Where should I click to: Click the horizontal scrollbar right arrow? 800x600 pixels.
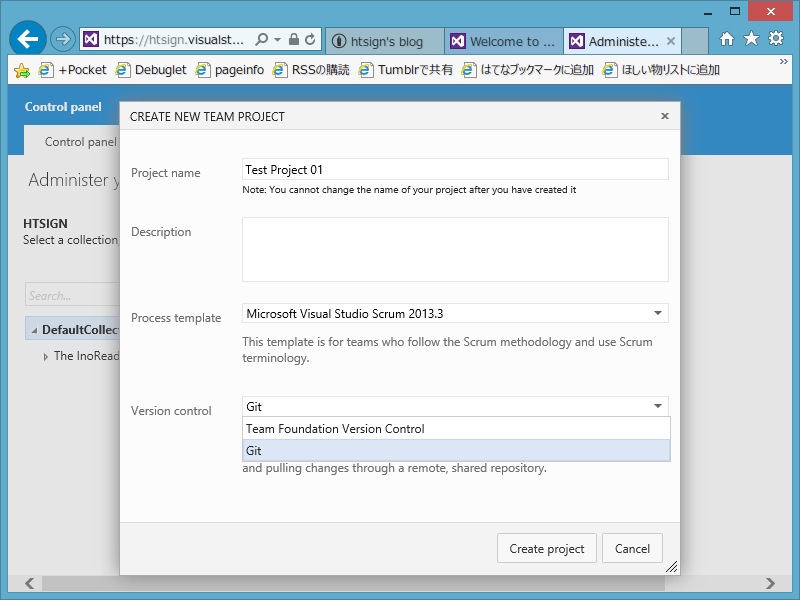click(x=770, y=583)
